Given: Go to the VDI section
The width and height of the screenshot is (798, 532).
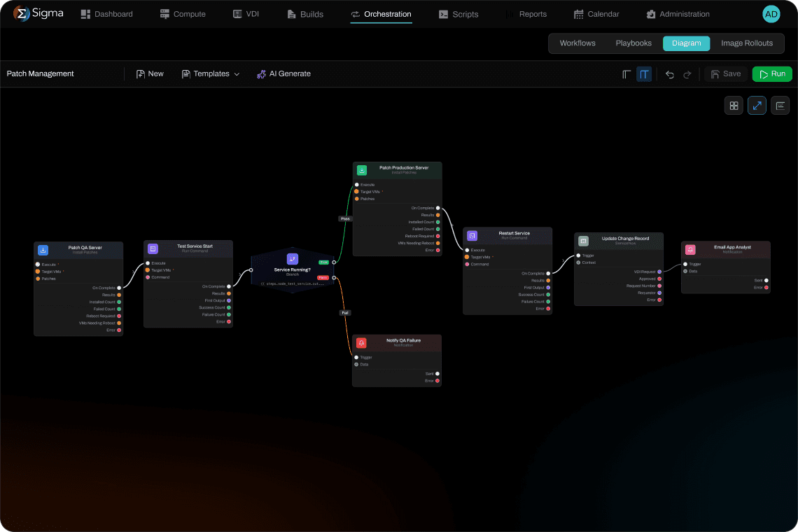Looking at the screenshot, I should pos(246,14).
